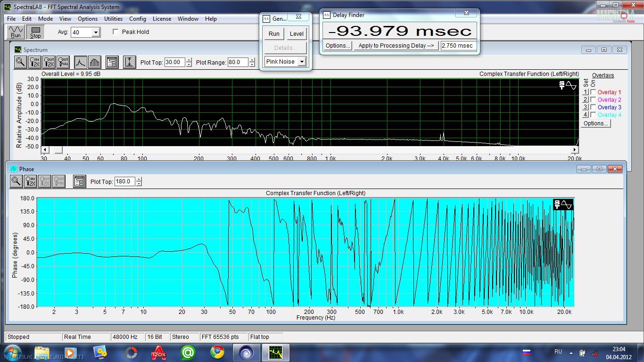Screen dimensions: 644x362
Task: Open Spectrum window properties dialog icon
Action: pos(112,62)
